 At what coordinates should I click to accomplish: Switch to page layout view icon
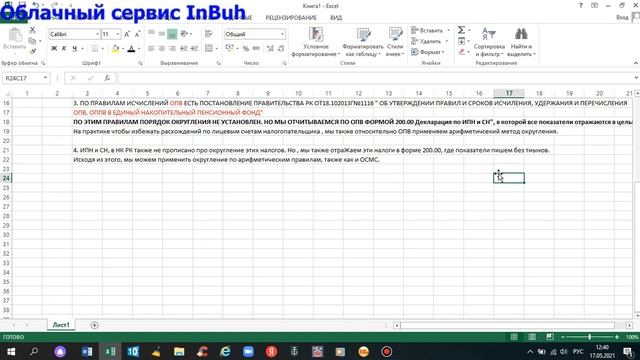(532, 337)
